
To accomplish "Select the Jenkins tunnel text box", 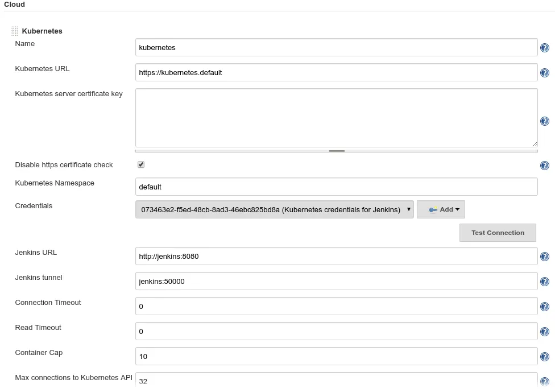I will coord(336,281).
